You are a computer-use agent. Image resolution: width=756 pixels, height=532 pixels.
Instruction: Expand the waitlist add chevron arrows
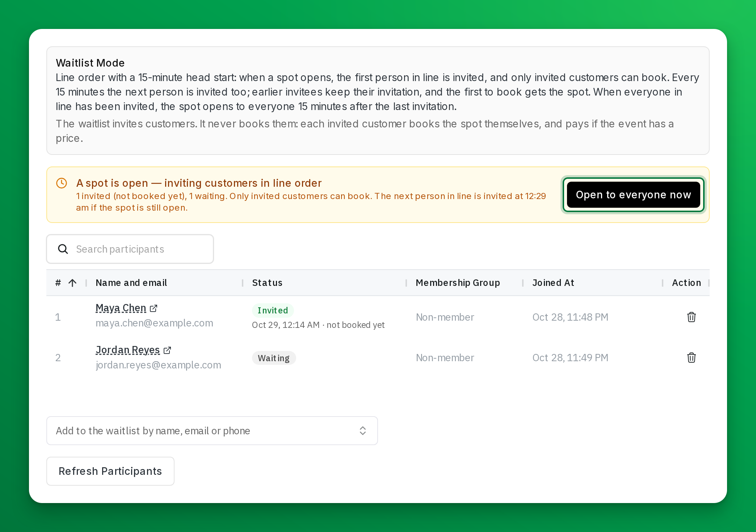pyautogui.click(x=362, y=431)
